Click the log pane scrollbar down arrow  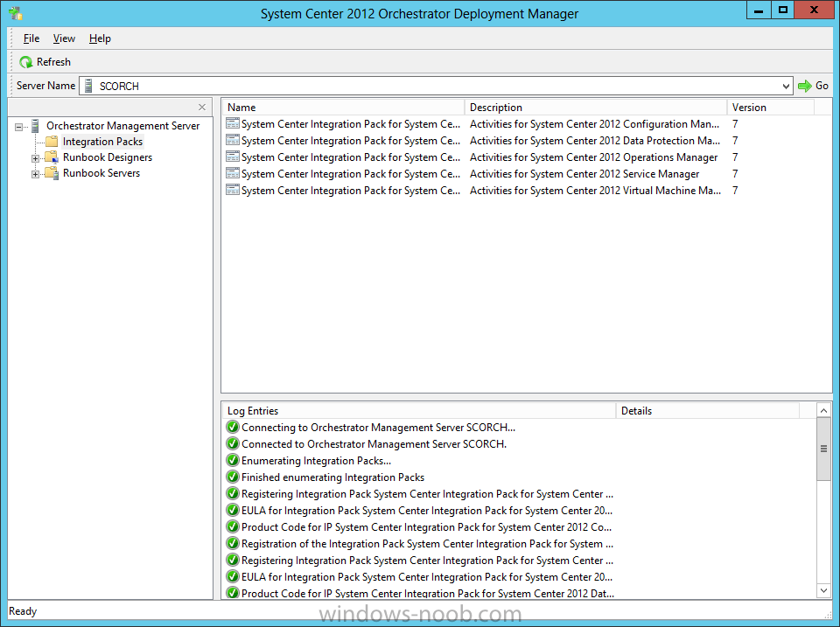tap(824, 590)
